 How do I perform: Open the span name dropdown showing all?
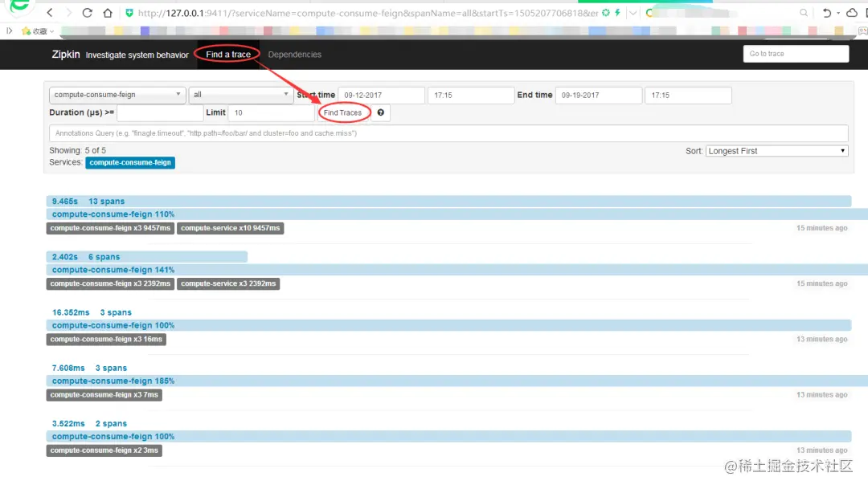pos(240,95)
